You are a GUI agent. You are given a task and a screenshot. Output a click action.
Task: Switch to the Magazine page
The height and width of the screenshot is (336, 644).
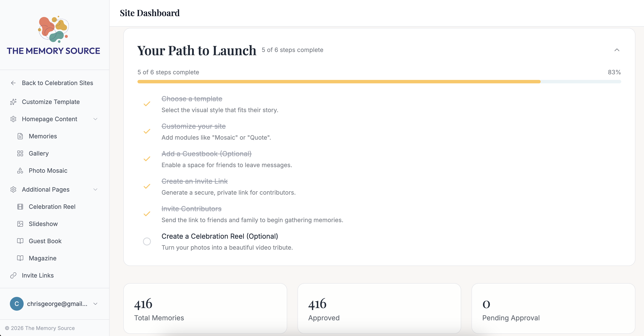pyautogui.click(x=43, y=258)
